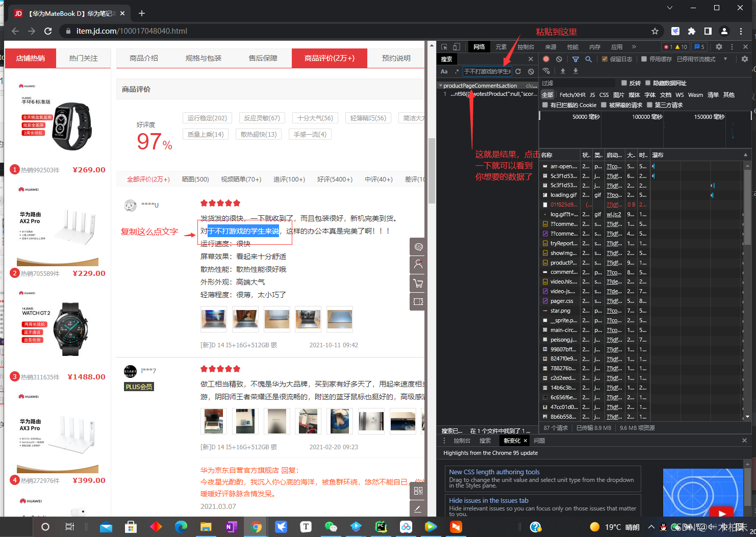Open WeChat from the taskbar
This screenshot has width=756, height=537.
[x=331, y=527]
